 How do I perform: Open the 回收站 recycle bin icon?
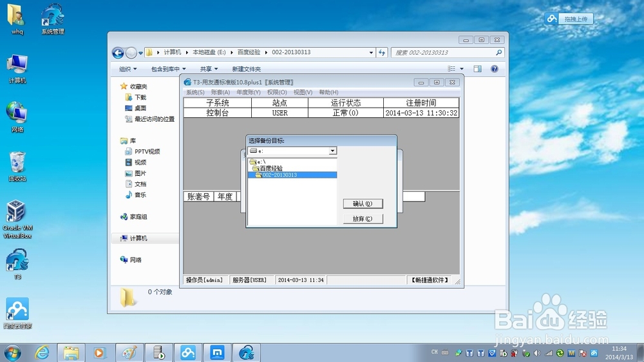coord(17,166)
